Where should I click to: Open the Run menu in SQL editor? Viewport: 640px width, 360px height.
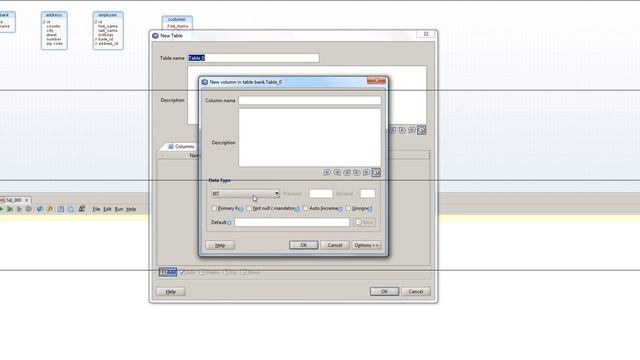point(119,209)
